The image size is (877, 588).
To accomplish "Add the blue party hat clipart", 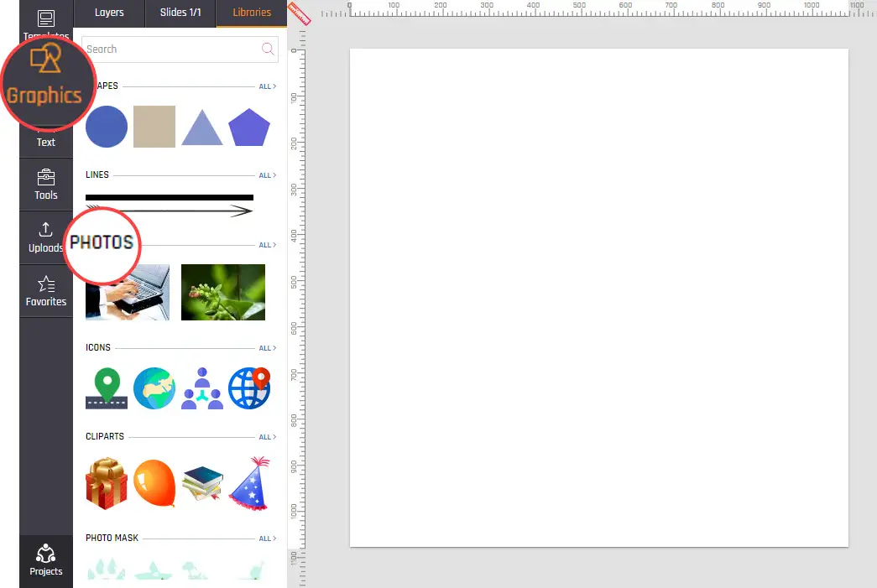I will click(x=249, y=483).
